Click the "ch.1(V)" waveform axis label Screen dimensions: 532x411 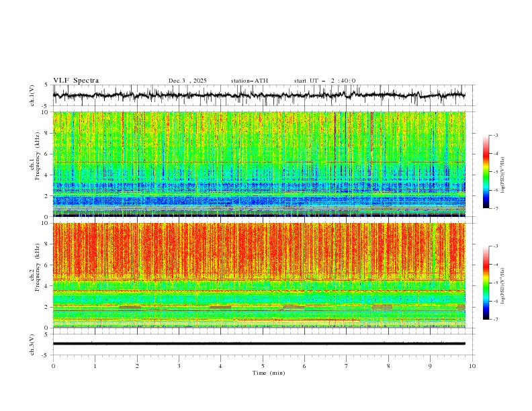tap(32, 95)
